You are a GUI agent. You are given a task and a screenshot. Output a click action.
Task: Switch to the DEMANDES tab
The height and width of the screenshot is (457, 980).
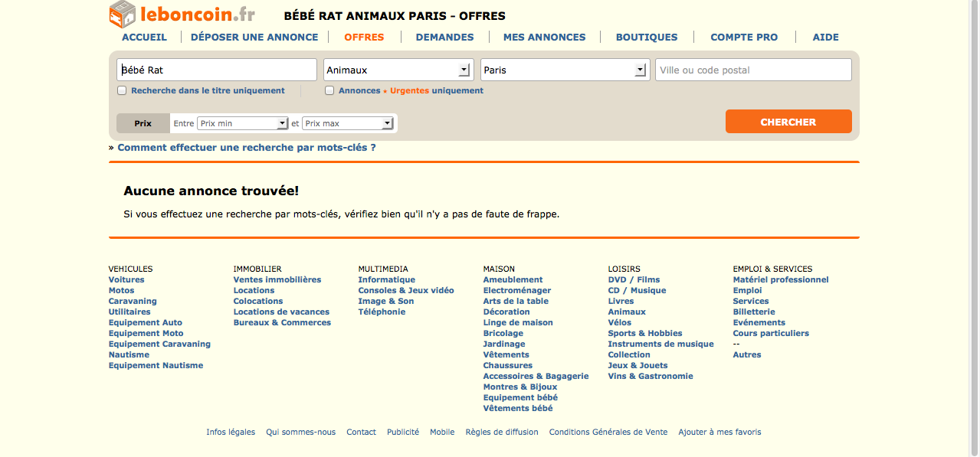tap(444, 37)
